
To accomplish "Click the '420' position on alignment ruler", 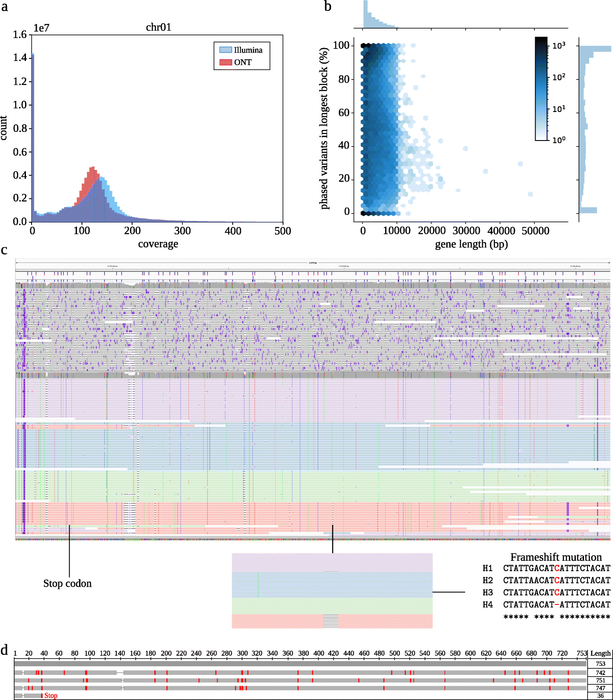I will (x=333, y=653).
